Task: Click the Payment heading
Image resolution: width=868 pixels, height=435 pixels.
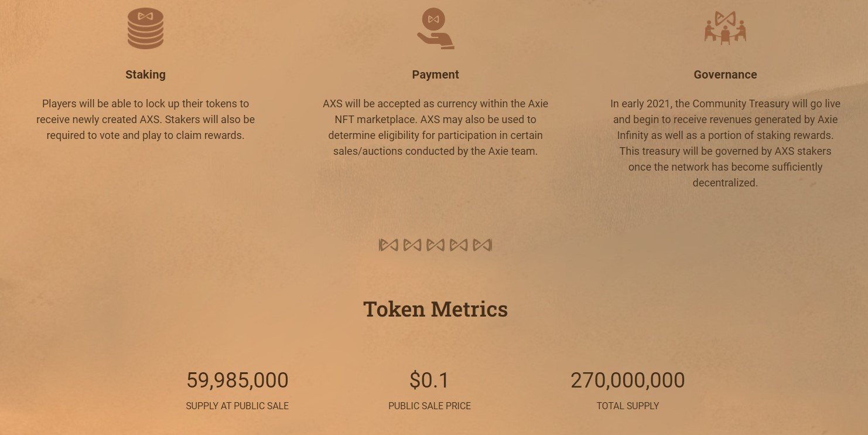Action: [435, 74]
